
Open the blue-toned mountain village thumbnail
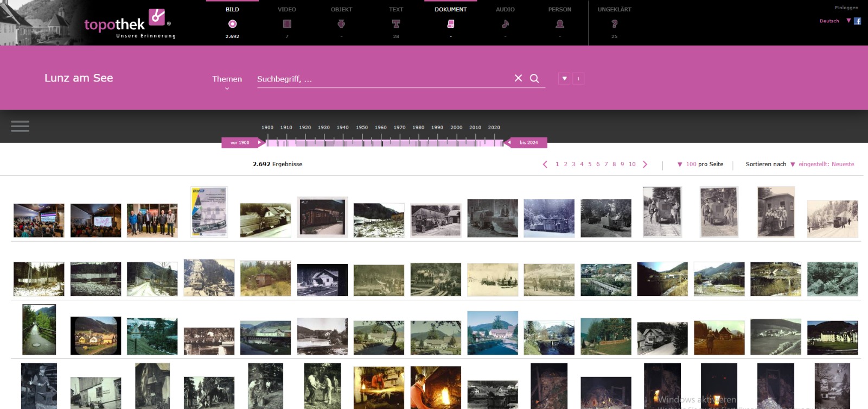pyautogui.click(x=493, y=333)
